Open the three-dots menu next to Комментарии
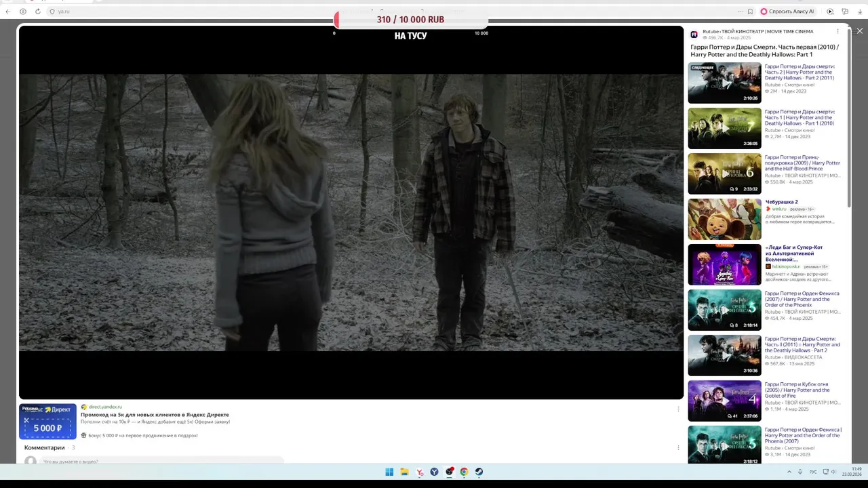 (x=678, y=448)
